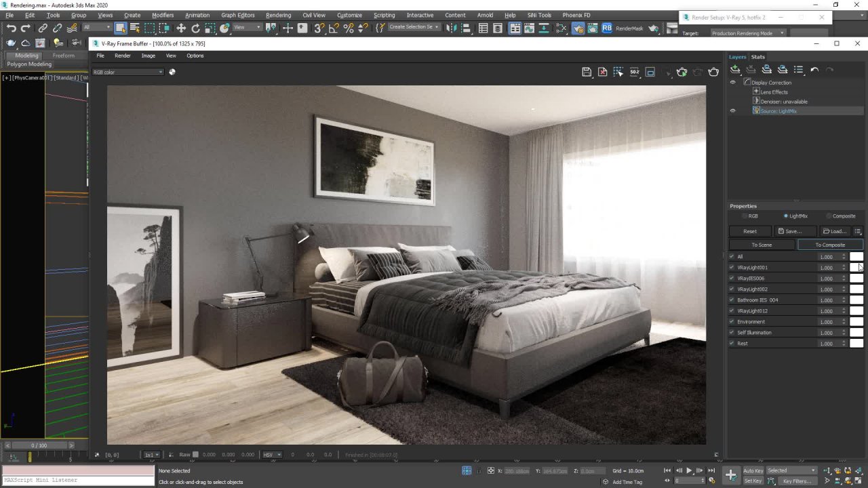Image resolution: width=868 pixels, height=488 pixels.
Task: Click the Rotate tool in main toolbar
Action: [196, 28]
